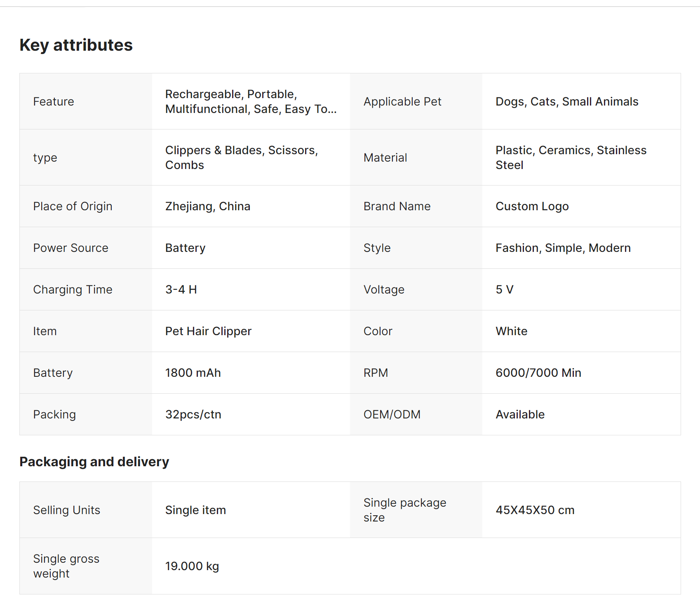Click the 19.000 kg gross weight value
The height and width of the screenshot is (606, 700).
[x=192, y=566]
